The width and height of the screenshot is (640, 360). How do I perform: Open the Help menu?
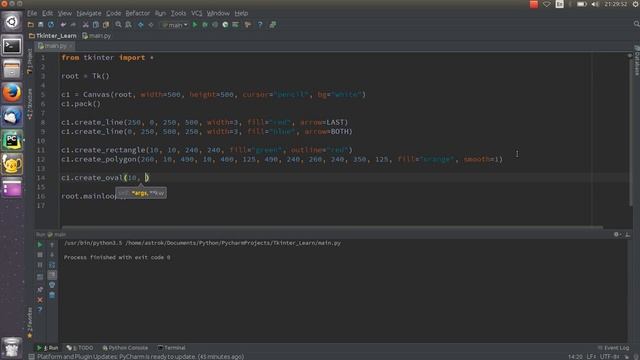241,13
